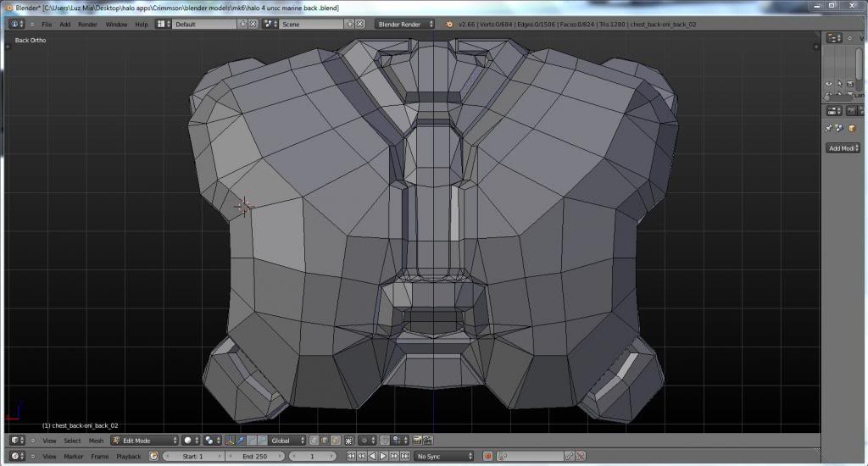Add a new screen layout
The image size is (868, 466).
click(x=243, y=25)
